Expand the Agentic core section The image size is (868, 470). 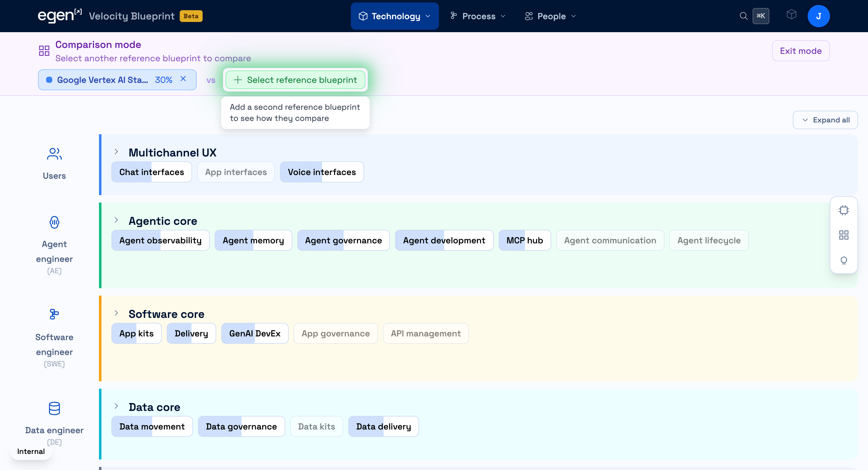[116, 220]
